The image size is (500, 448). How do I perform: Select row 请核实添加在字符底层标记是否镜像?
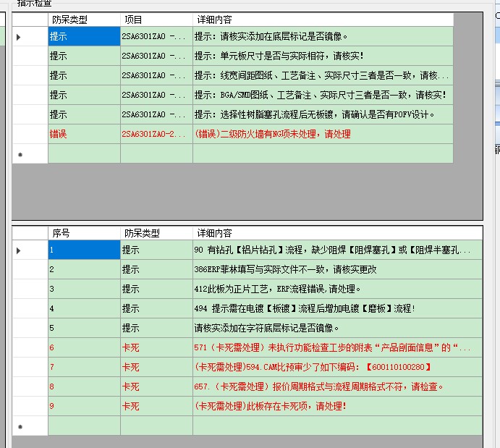click(337, 328)
